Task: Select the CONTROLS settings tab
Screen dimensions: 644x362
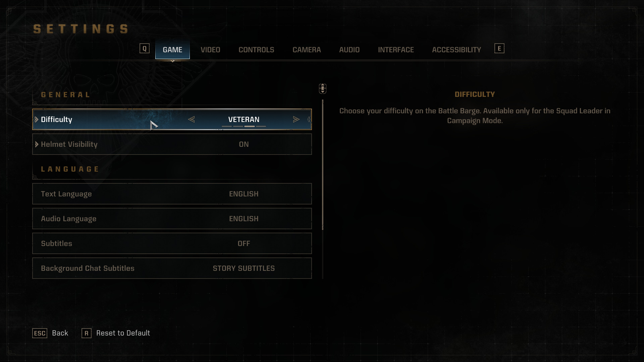Action: [x=256, y=50]
